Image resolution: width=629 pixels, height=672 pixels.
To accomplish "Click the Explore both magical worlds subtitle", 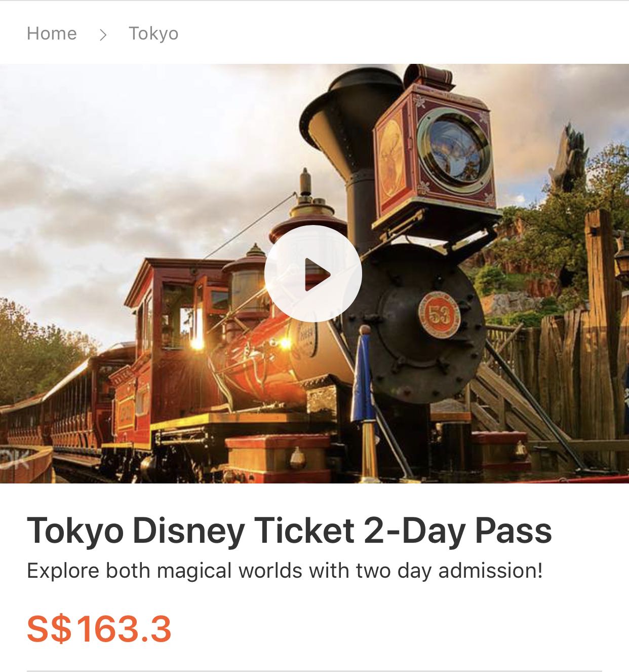I will point(285,571).
